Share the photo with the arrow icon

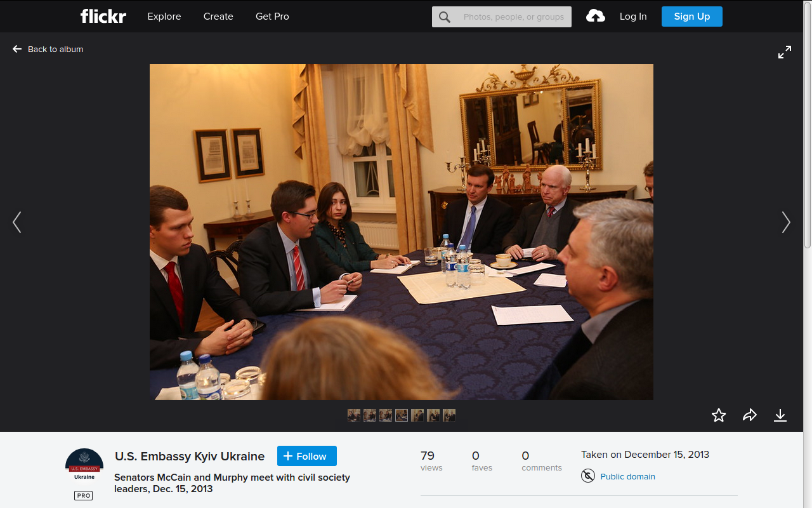(750, 415)
